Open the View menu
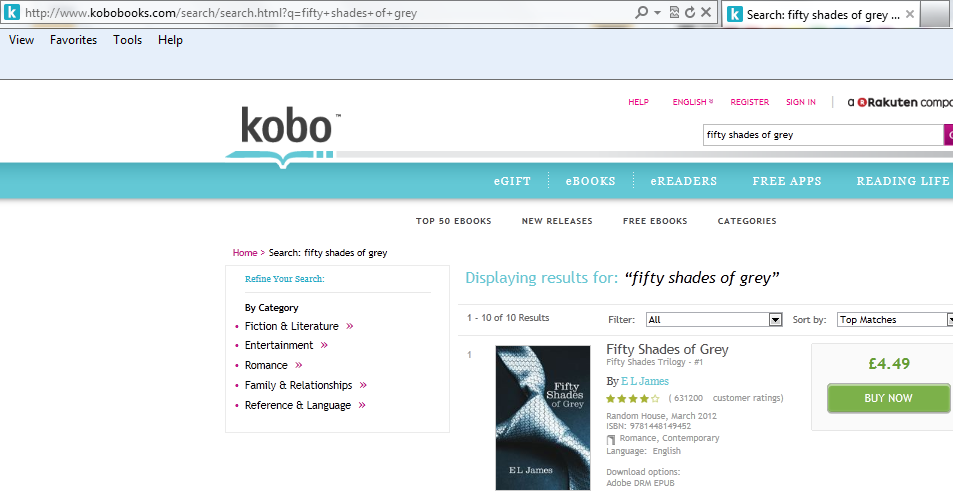 21,40
